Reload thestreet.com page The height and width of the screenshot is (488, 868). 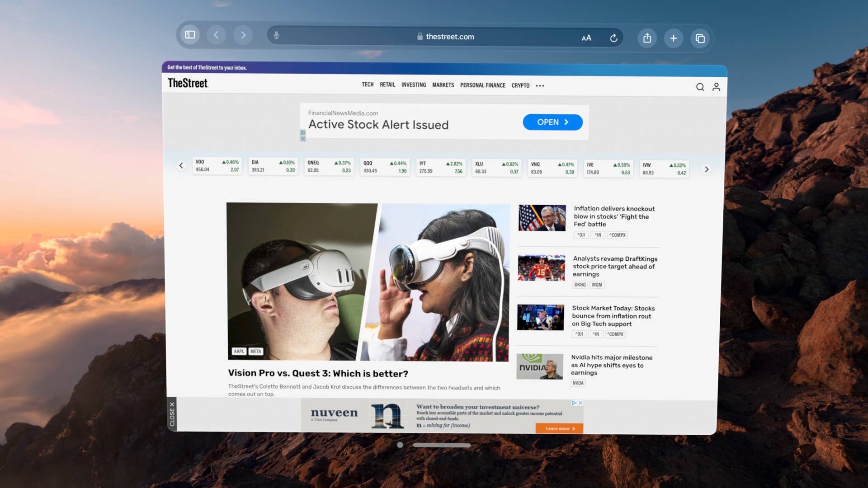pos(613,38)
